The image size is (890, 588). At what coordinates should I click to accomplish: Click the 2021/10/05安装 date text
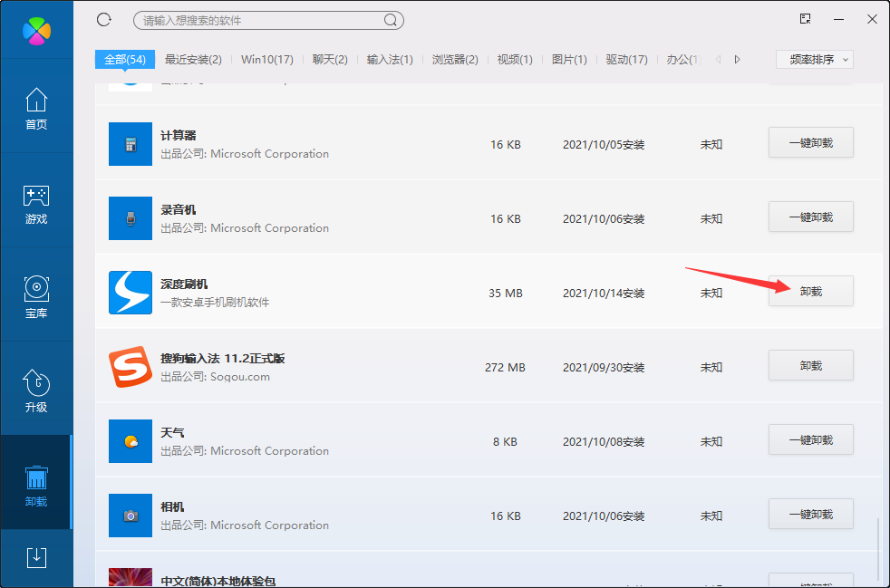click(604, 145)
